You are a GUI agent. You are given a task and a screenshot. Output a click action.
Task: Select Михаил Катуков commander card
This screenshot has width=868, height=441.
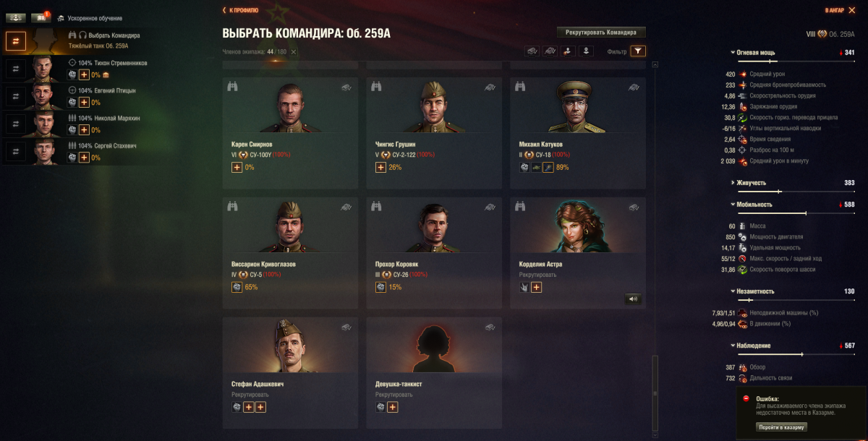(x=578, y=133)
